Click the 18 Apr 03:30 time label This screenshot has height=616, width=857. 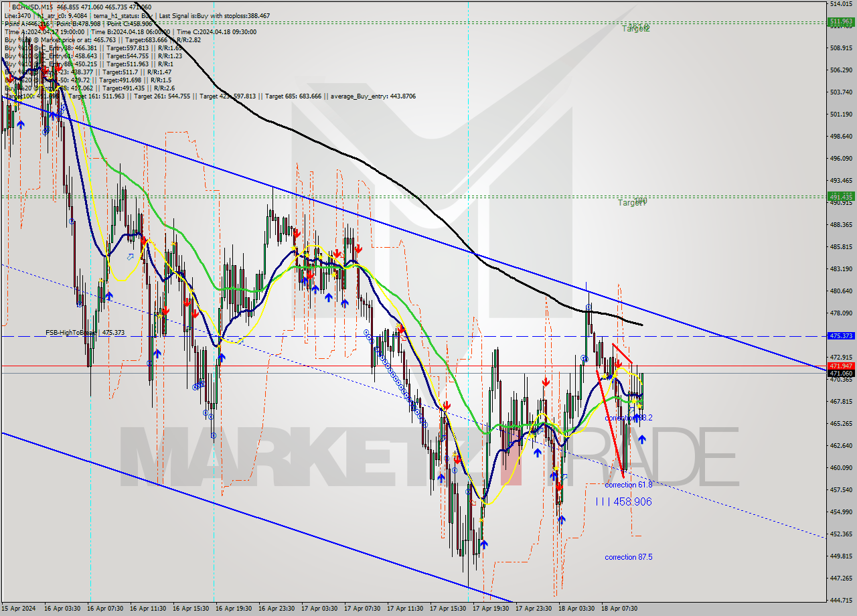pyautogui.click(x=576, y=609)
